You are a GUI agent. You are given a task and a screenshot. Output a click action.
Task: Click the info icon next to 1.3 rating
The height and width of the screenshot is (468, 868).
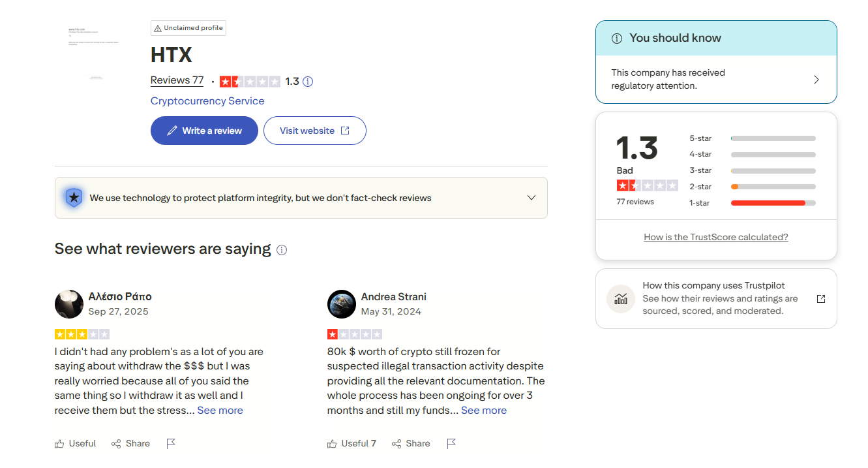[x=308, y=82]
